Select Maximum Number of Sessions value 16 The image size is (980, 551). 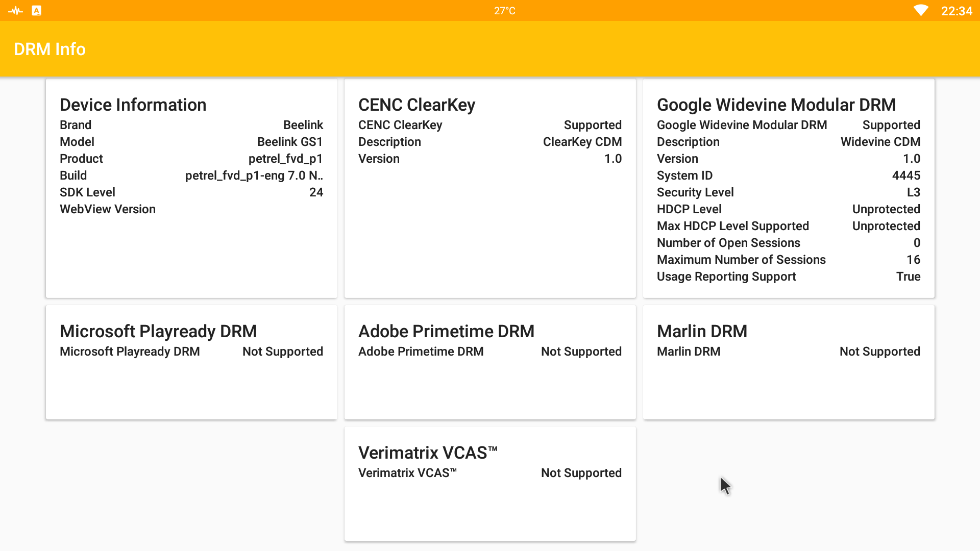point(913,260)
